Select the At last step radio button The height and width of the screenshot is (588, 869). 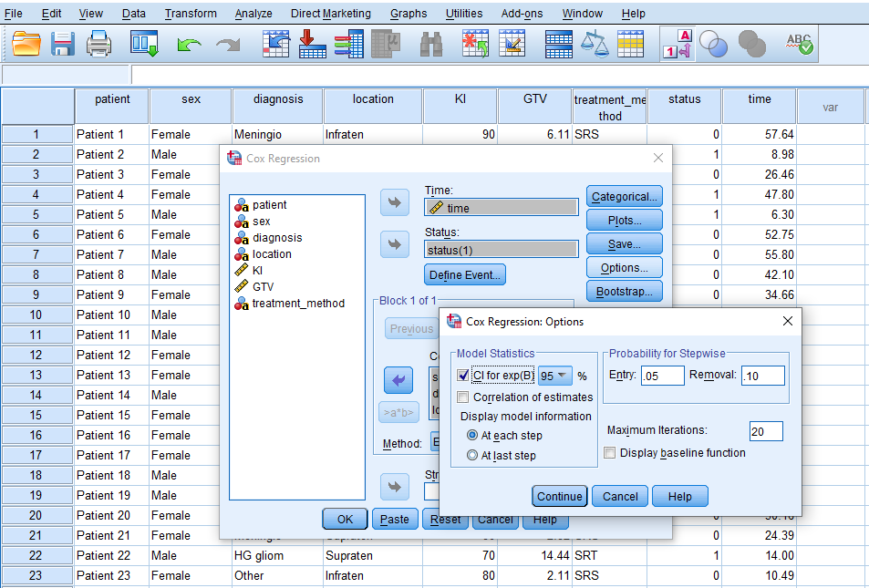(472, 456)
